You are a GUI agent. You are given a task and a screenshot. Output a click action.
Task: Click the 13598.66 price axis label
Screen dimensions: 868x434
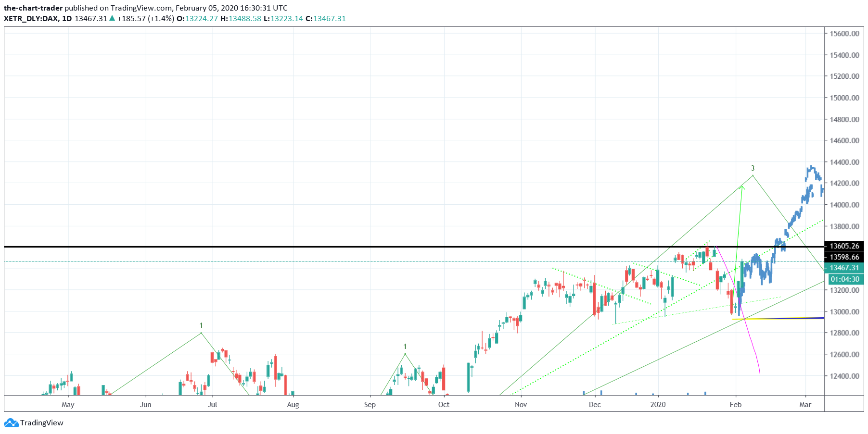[x=844, y=257]
